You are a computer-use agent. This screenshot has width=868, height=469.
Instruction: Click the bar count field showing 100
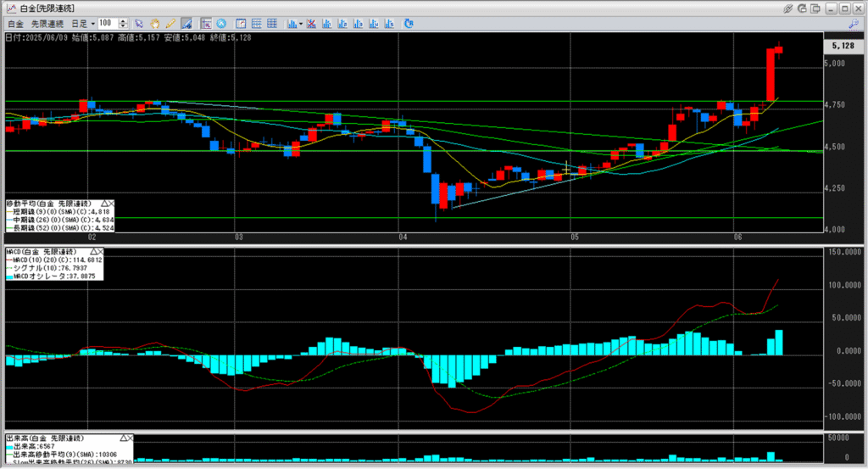[108, 23]
